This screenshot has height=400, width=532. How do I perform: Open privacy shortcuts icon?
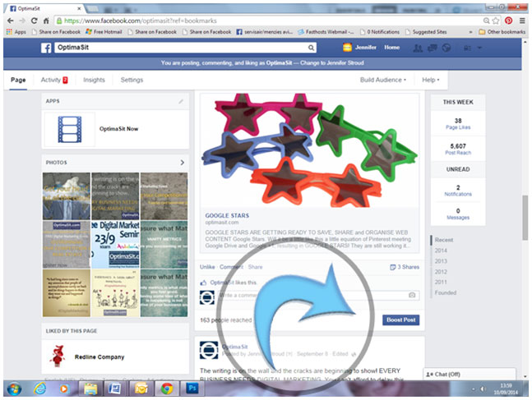pyautogui.click(x=467, y=48)
